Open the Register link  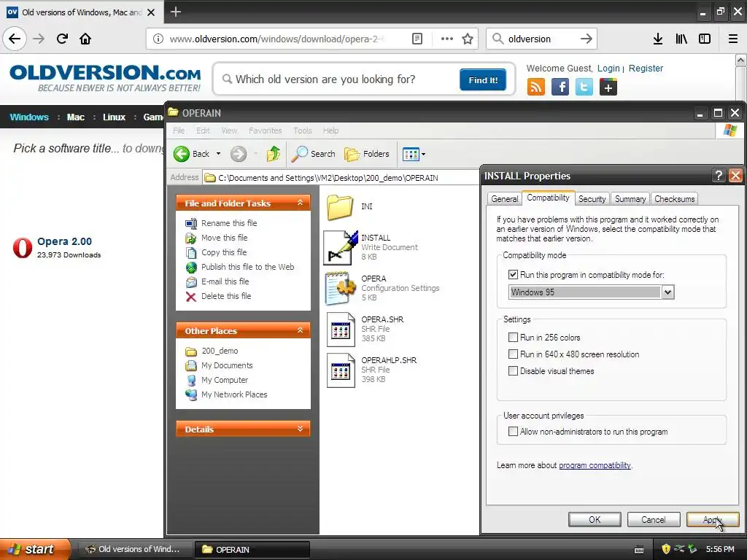pos(646,68)
